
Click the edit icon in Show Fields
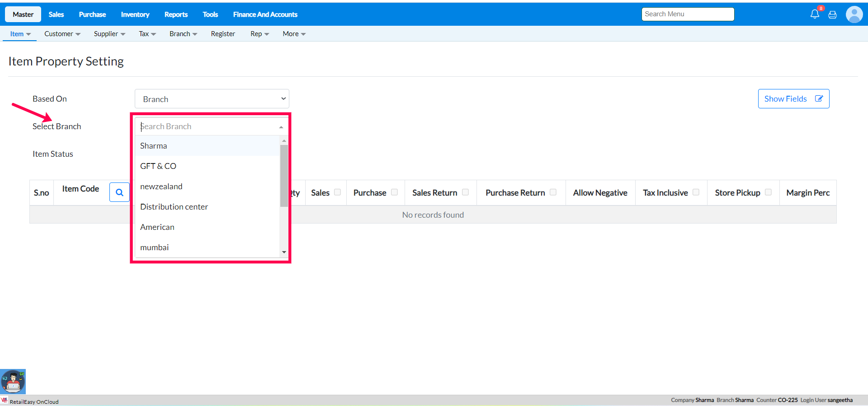click(x=819, y=98)
